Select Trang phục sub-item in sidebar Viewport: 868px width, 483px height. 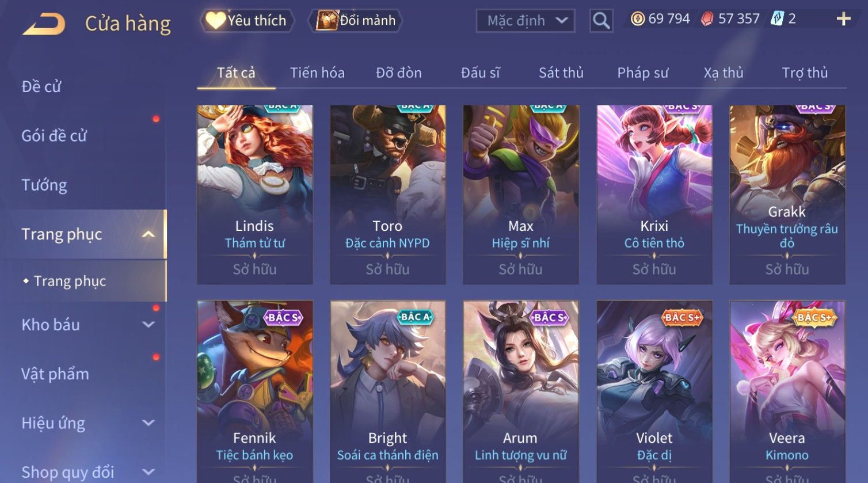pyautogui.click(x=70, y=281)
